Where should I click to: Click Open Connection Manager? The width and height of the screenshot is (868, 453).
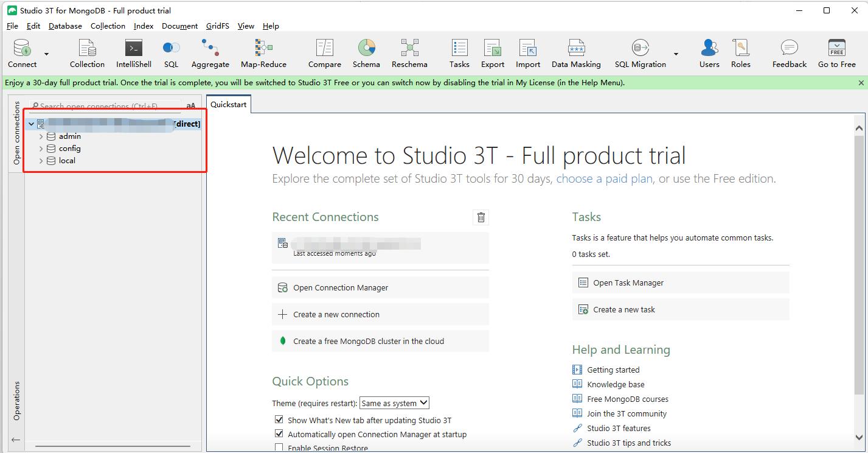(x=380, y=287)
